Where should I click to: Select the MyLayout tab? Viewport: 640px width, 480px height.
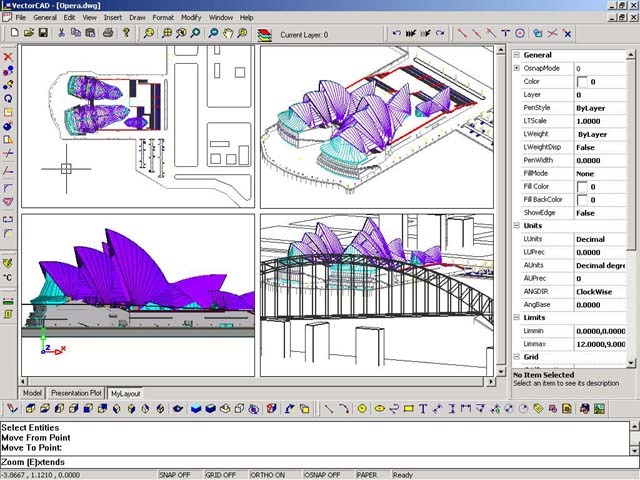(x=126, y=393)
